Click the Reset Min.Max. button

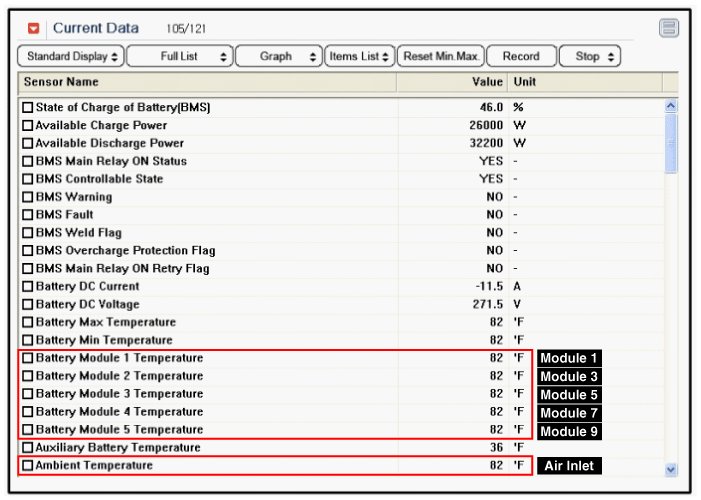(441, 57)
